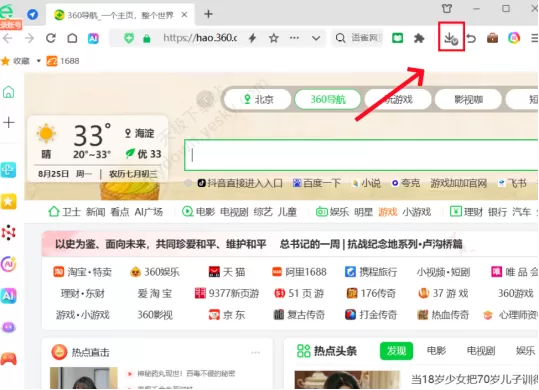Close the 360导航 tab
This screenshot has width=539, height=390.
tap(184, 15)
